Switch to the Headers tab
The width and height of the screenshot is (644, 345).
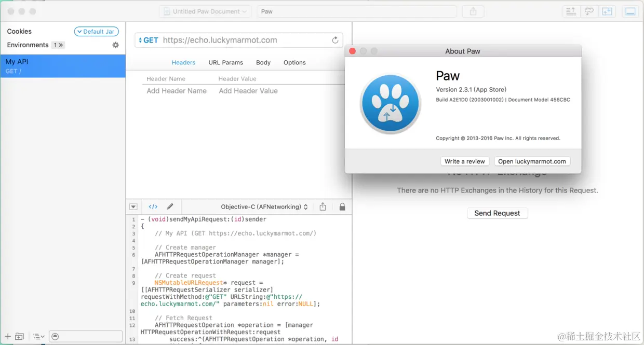click(183, 62)
